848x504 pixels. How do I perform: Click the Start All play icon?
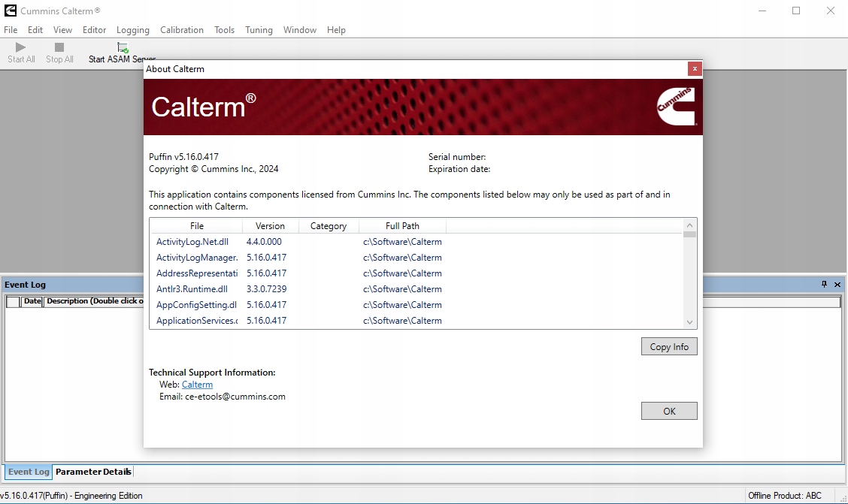click(21, 47)
